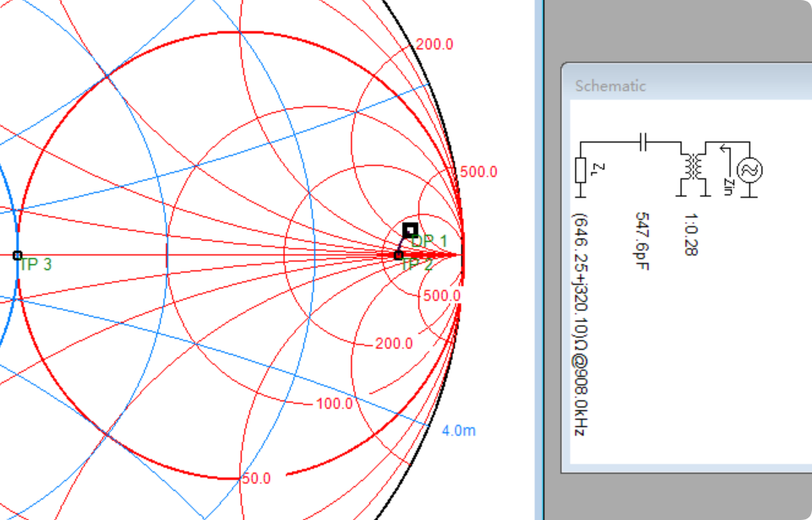
Task: Click the blue 4.0m admittance label
Action: (x=457, y=430)
